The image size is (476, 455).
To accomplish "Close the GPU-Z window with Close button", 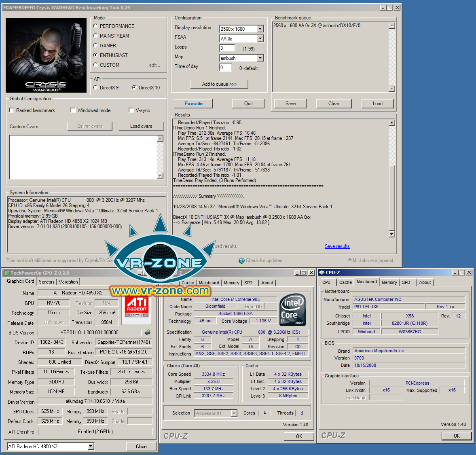I will click(141, 446).
